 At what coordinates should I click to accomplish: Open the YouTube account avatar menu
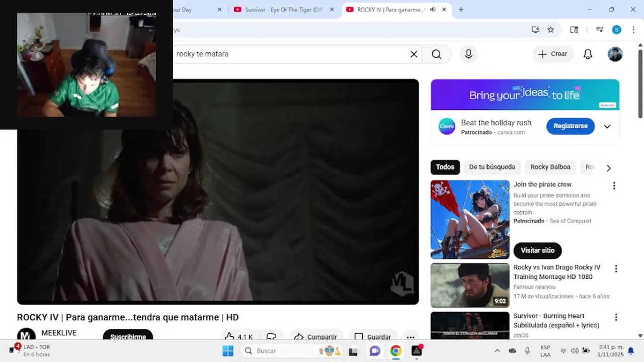(x=615, y=54)
